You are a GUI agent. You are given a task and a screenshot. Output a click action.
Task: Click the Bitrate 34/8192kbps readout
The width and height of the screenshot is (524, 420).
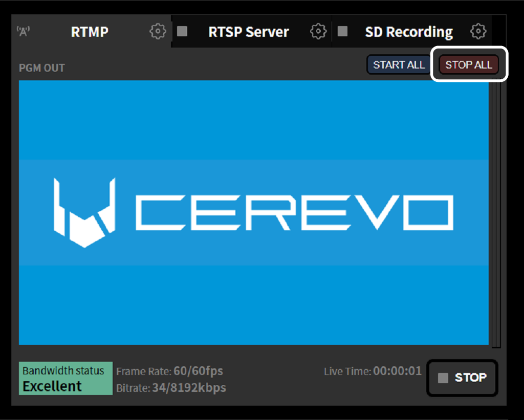pos(171,388)
